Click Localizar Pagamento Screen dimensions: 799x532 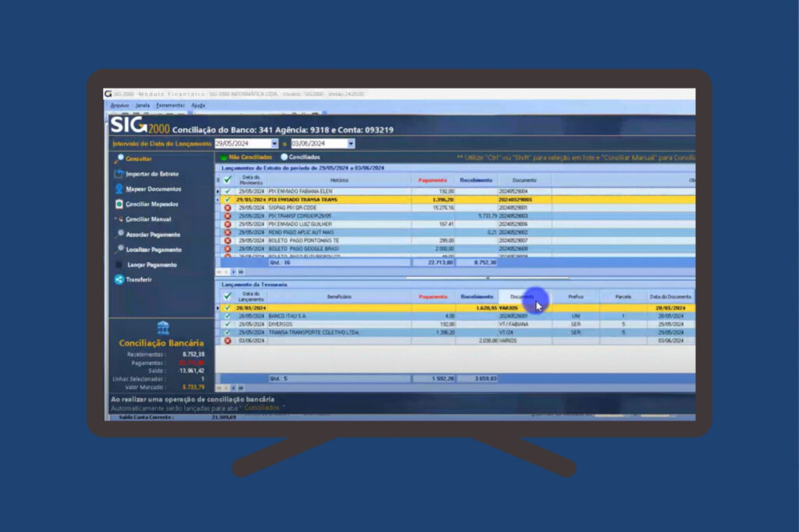[x=154, y=250]
